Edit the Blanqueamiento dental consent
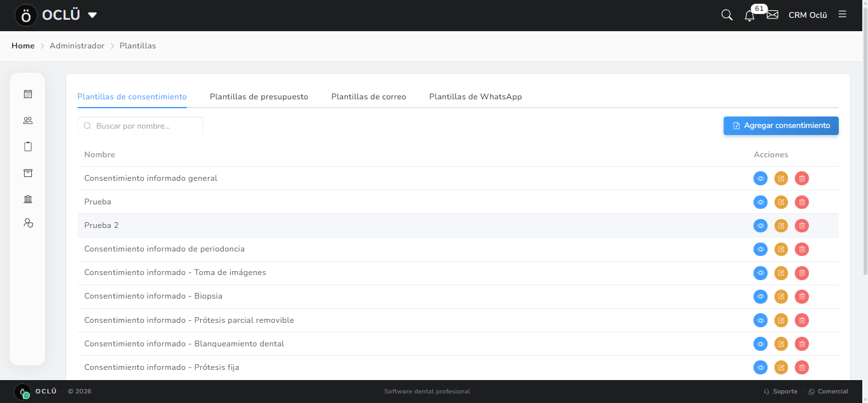This screenshot has height=403, width=868. click(x=781, y=344)
